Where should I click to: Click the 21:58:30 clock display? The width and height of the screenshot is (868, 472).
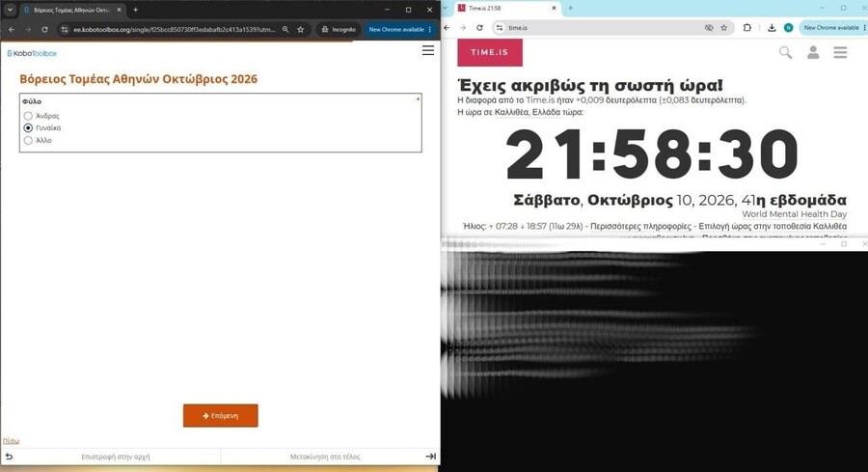point(652,154)
